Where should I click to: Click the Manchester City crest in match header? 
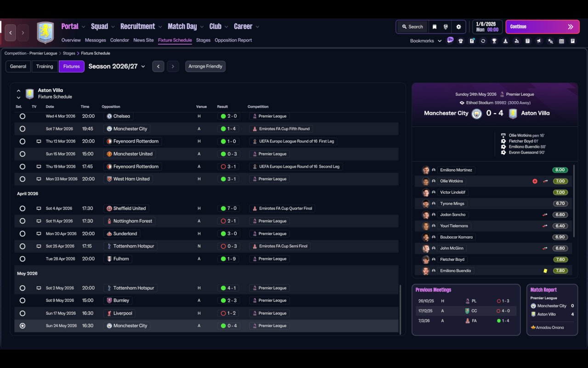pos(477,113)
